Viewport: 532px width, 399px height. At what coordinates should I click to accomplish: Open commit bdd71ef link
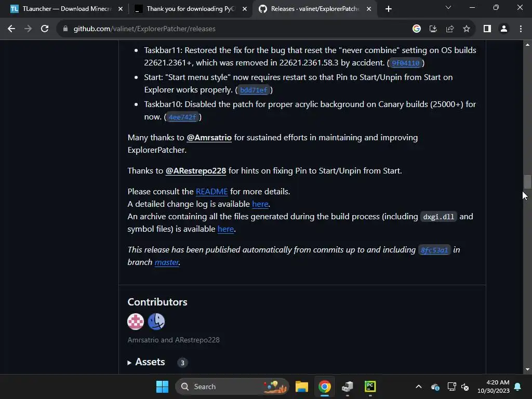(254, 90)
